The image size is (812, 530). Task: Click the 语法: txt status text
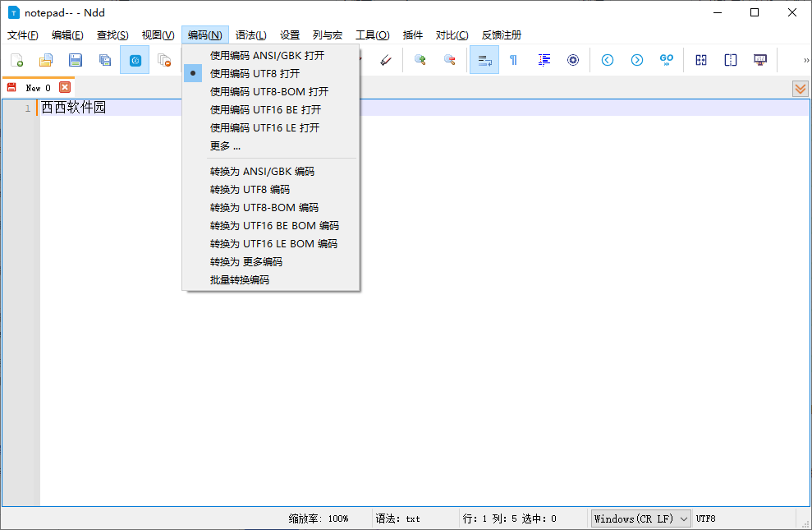click(397, 518)
